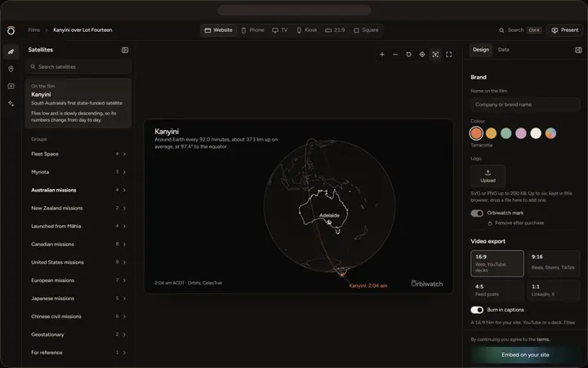Expand the United States missions group
The image size is (588, 368).
pos(78,263)
